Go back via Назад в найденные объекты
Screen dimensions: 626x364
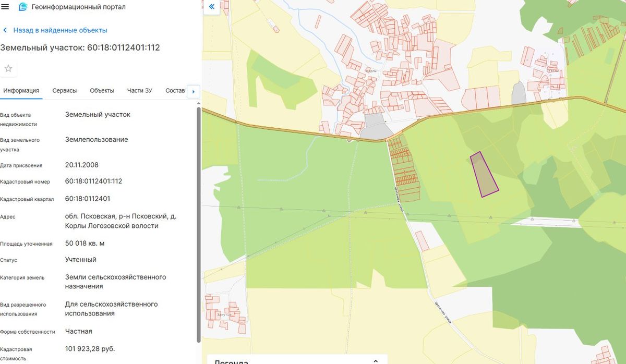[x=55, y=30]
